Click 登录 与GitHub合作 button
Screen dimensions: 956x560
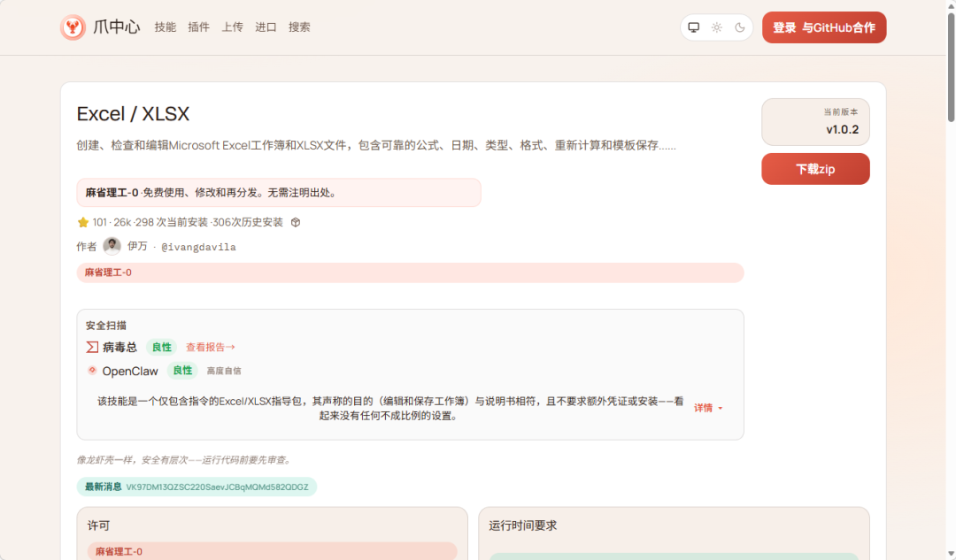[824, 27]
